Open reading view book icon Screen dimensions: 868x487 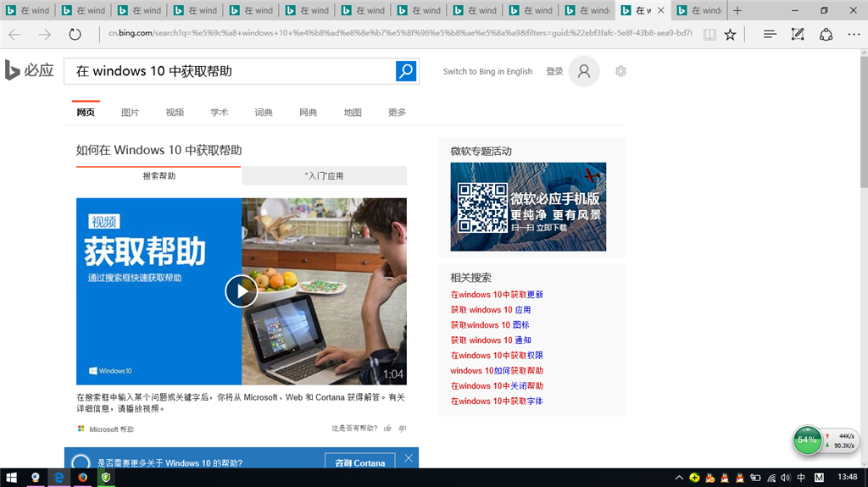point(709,35)
